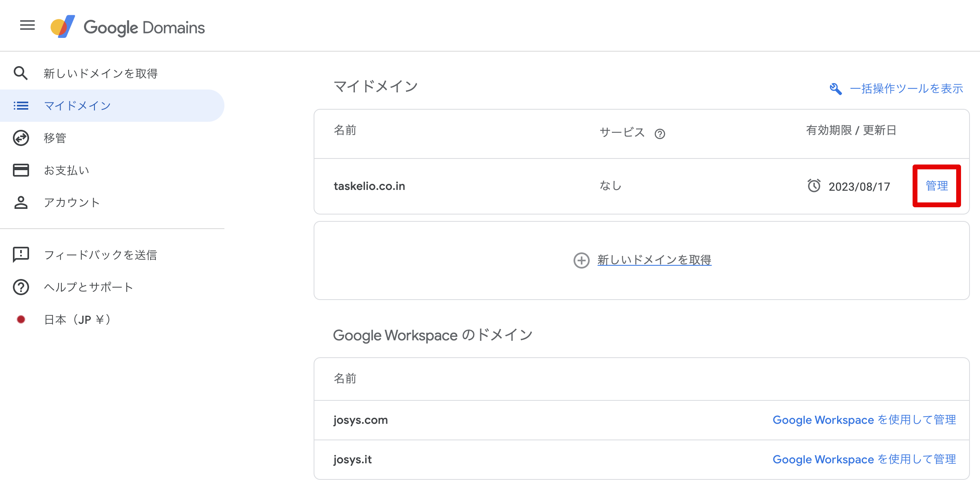Click the taskelio.co.in domain name

coord(369,186)
